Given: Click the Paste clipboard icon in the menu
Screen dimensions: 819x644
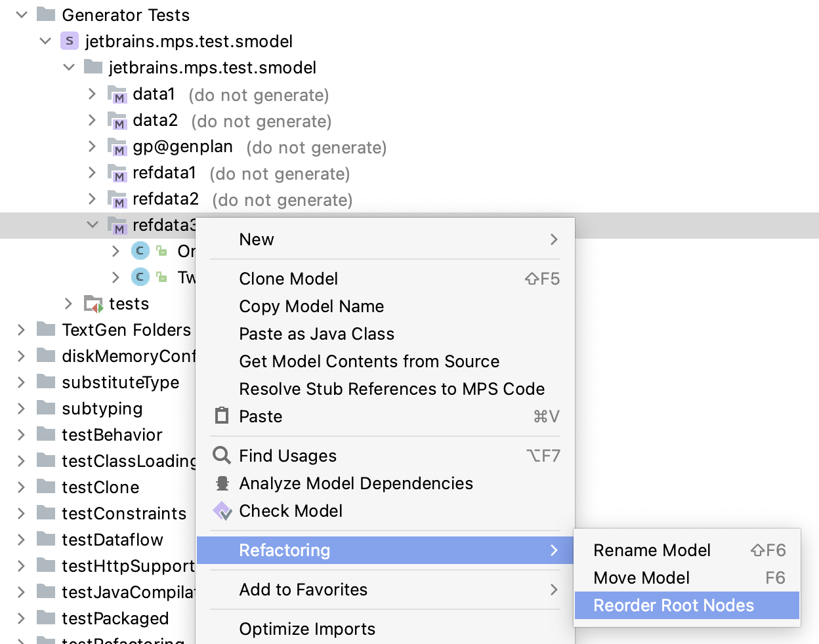Looking at the screenshot, I should click(222, 416).
